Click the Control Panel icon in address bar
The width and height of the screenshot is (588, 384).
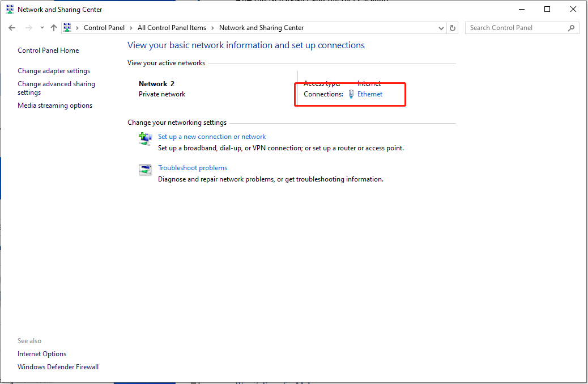coord(67,28)
